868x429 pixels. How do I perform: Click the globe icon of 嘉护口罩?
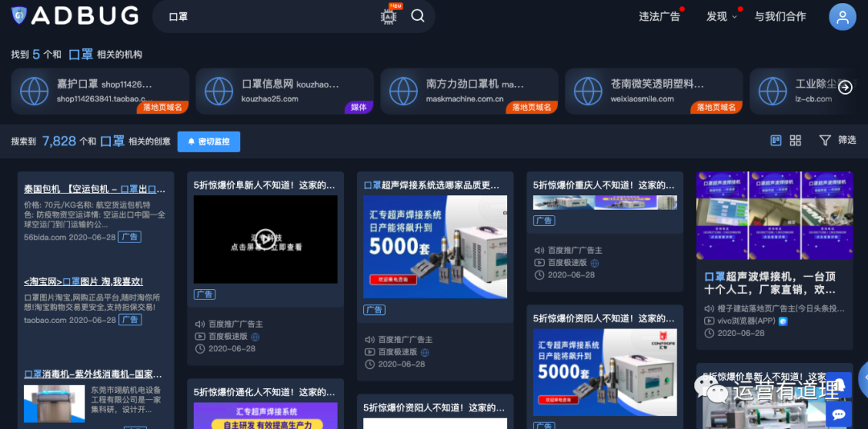click(x=35, y=92)
